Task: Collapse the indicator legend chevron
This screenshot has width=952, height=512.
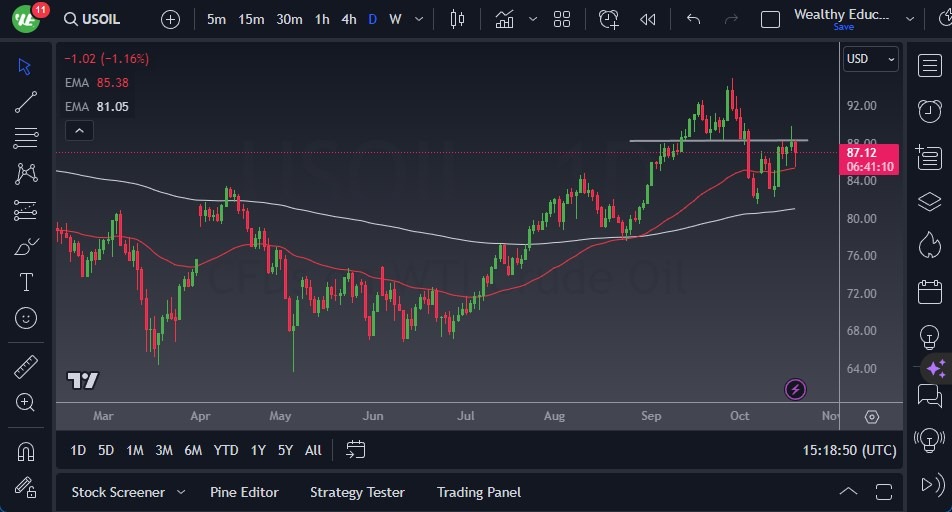Action: (x=79, y=130)
